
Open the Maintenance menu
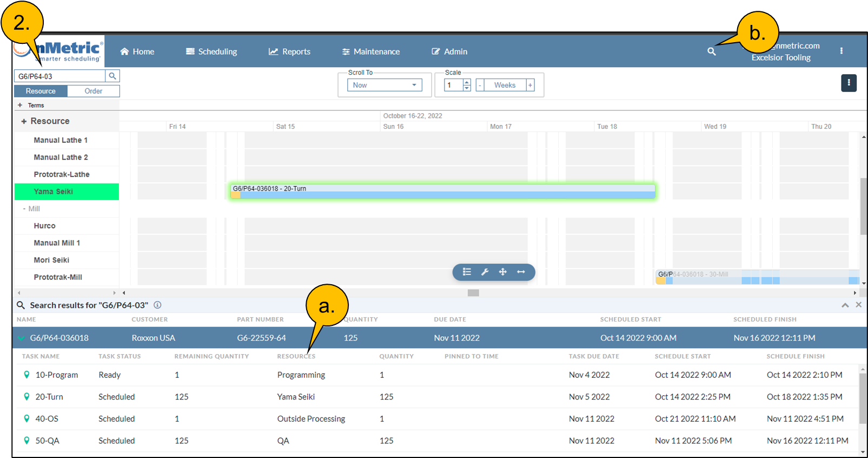click(x=371, y=51)
